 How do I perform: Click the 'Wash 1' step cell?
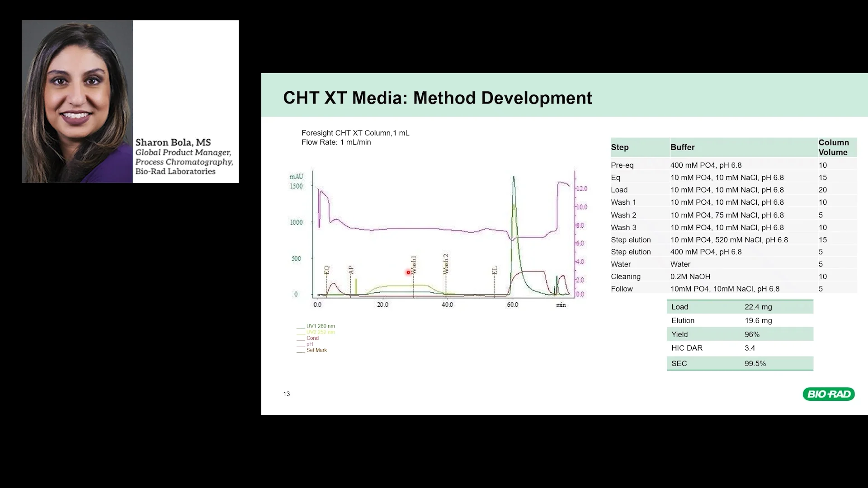[623, 202]
